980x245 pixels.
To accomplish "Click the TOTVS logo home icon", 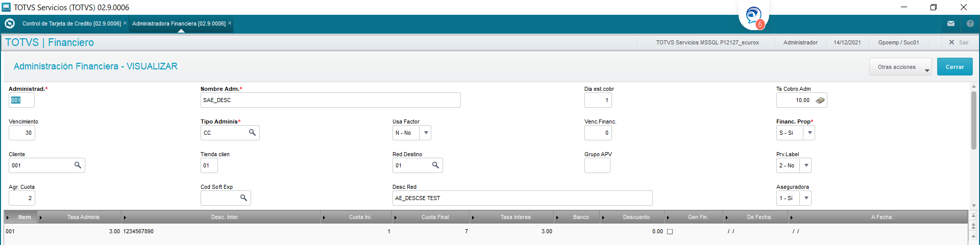I will [10, 23].
